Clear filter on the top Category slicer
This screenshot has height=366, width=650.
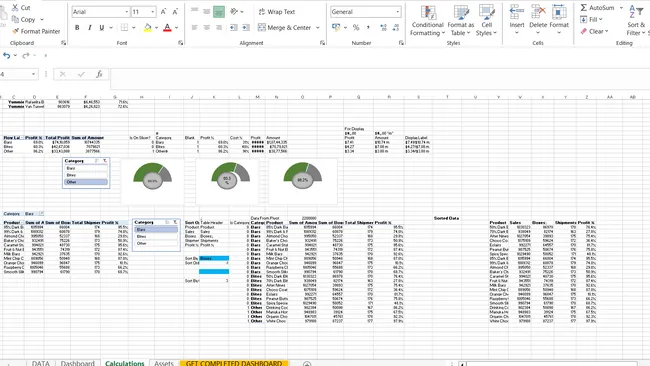coord(105,161)
